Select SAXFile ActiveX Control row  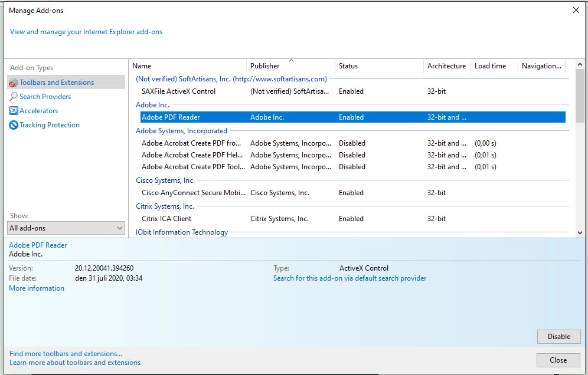click(x=353, y=91)
